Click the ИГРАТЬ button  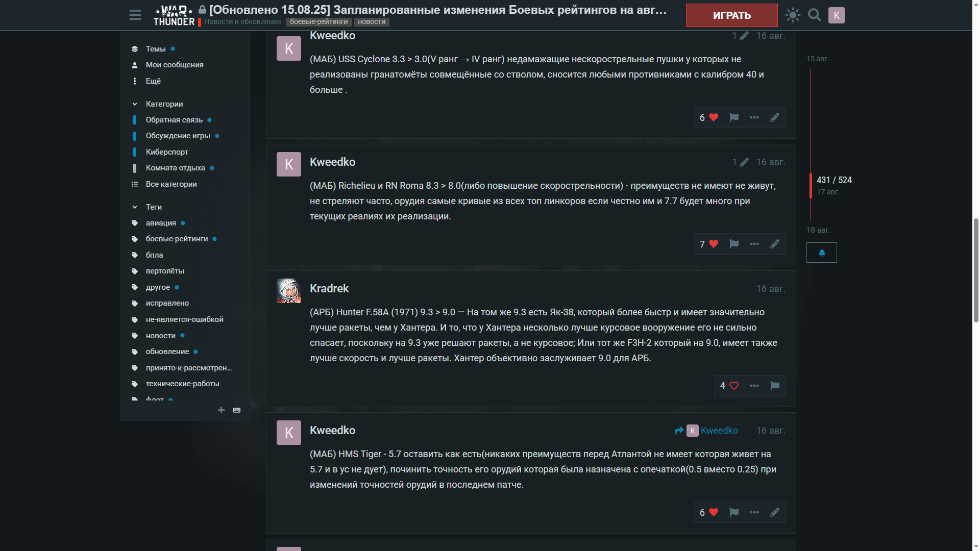[731, 15]
